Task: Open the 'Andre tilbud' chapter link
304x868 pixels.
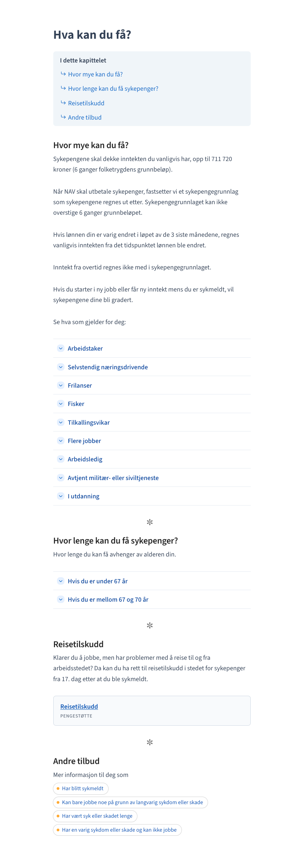Action: (84, 117)
